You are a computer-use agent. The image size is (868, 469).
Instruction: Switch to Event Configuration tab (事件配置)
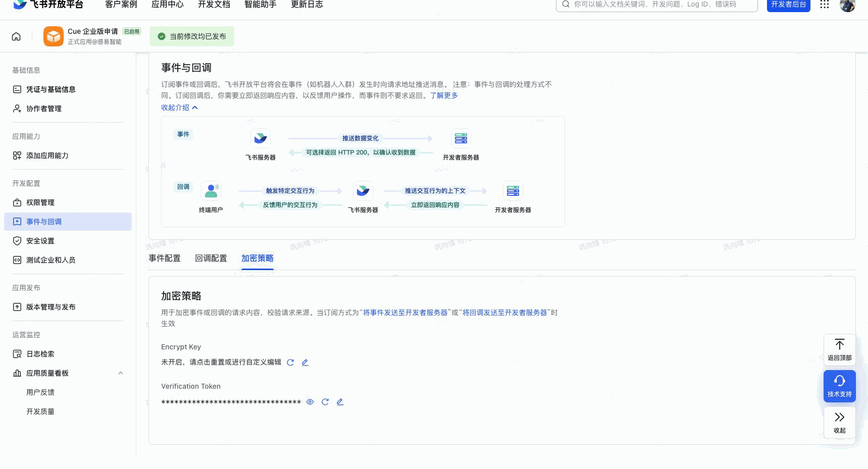coord(165,258)
